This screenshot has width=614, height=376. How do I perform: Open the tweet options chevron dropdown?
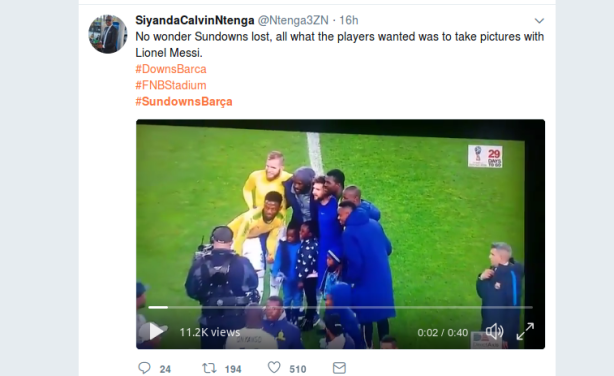coord(539,21)
